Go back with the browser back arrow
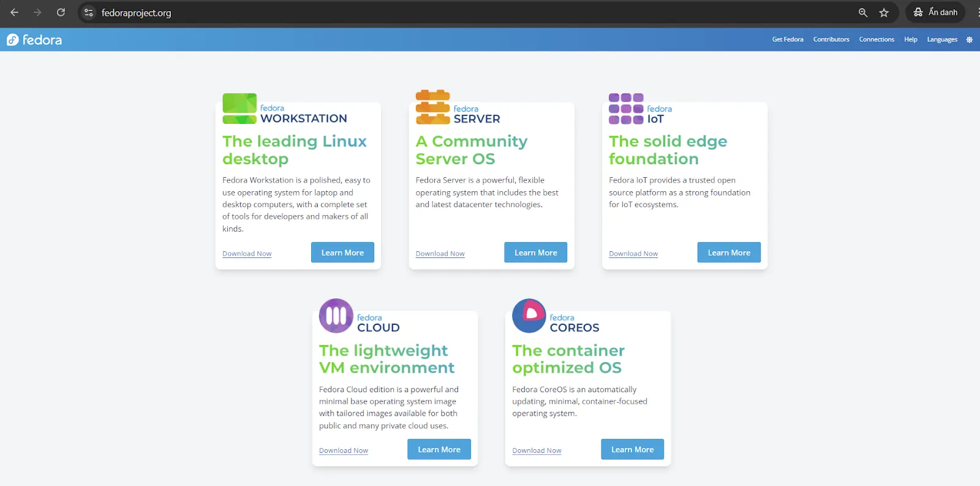This screenshot has width=980, height=486. [x=14, y=12]
